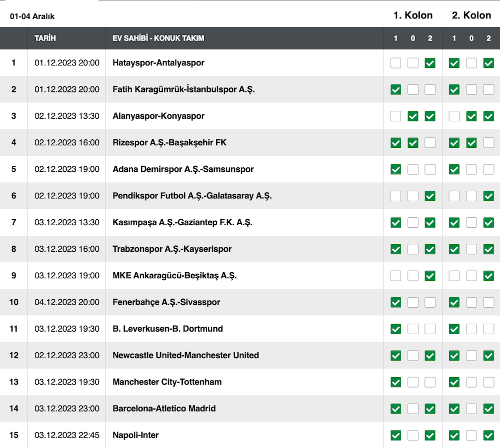
Task: Tick 1. Kolon option 0 for Adana Demirspor-Samsunspor
Action: [x=413, y=169]
